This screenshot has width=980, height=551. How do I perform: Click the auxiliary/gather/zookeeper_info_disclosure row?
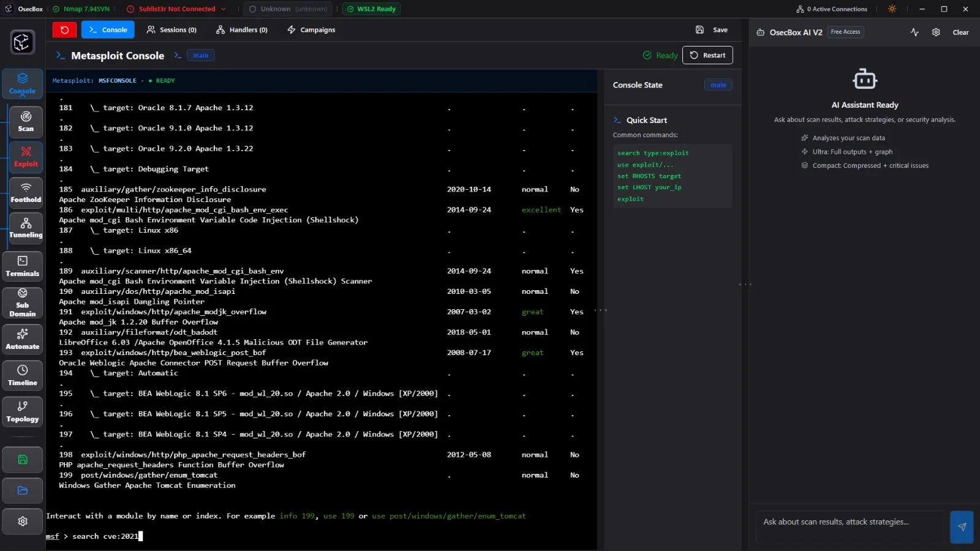pos(321,189)
